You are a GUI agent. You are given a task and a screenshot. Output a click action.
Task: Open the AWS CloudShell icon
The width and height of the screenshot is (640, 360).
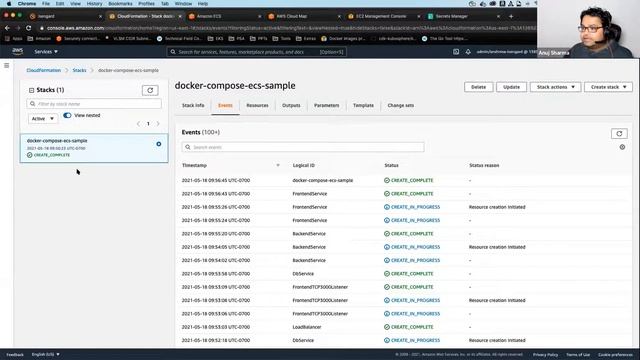(x=456, y=52)
